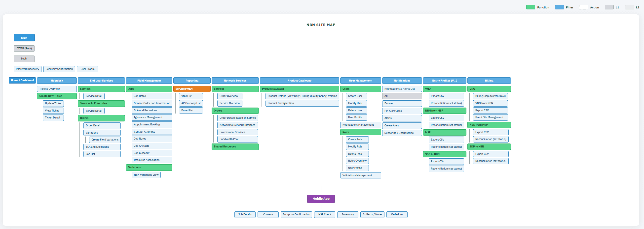Expand Product Navigator function
The width and height of the screenshot is (644, 229).
click(300, 89)
